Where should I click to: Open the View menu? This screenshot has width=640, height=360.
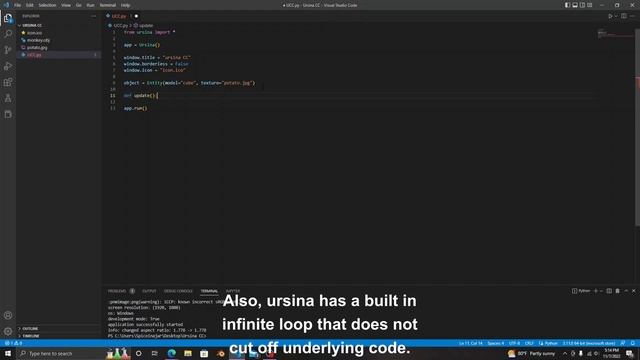[x=66, y=5]
